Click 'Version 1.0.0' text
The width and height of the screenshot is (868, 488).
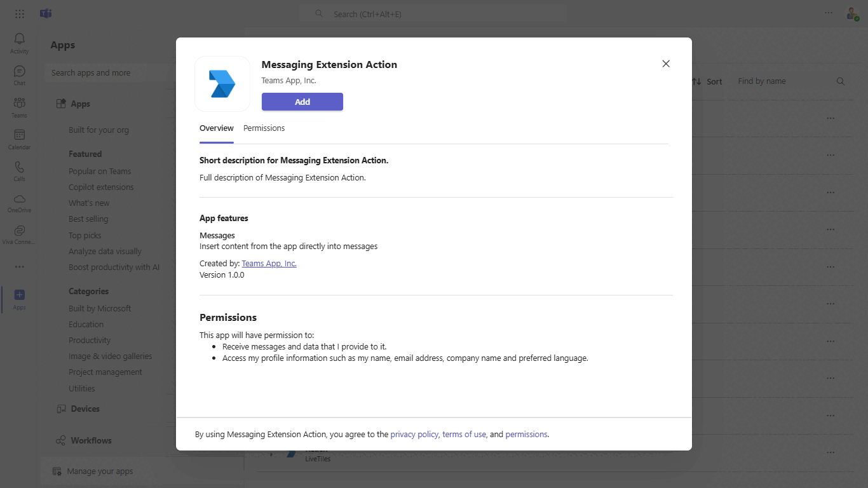click(x=222, y=275)
